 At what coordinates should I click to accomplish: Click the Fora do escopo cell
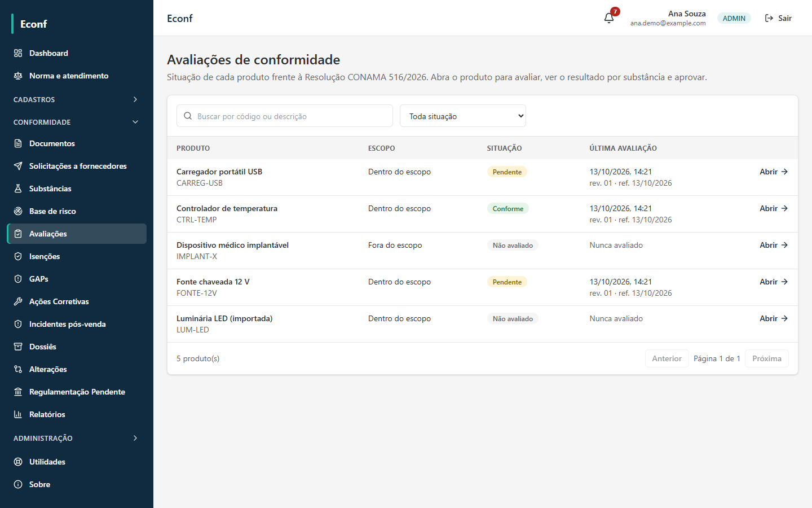click(x=395, y=245)
